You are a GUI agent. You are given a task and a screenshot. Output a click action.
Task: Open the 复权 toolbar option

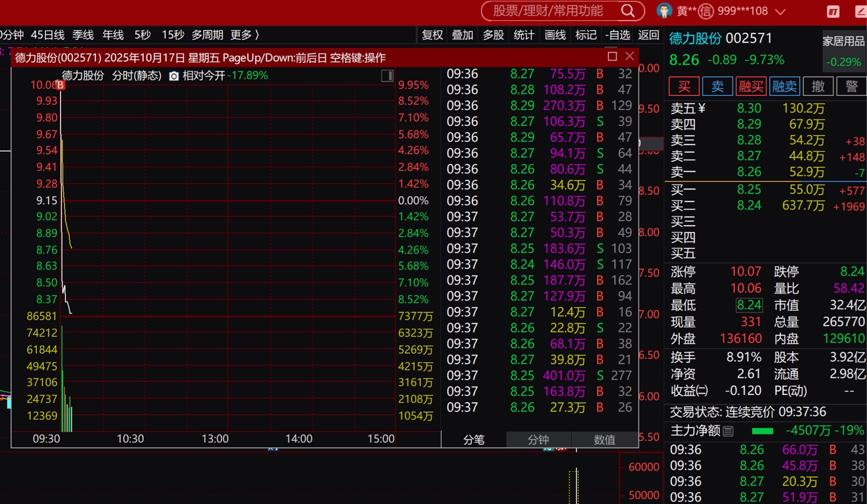[x=432, y=35]
